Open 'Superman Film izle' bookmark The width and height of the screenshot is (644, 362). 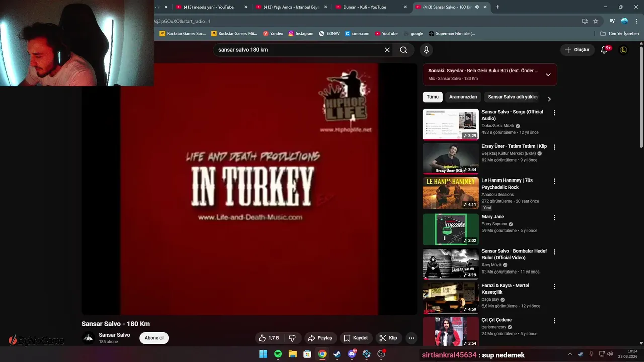(x=452, y=34)
